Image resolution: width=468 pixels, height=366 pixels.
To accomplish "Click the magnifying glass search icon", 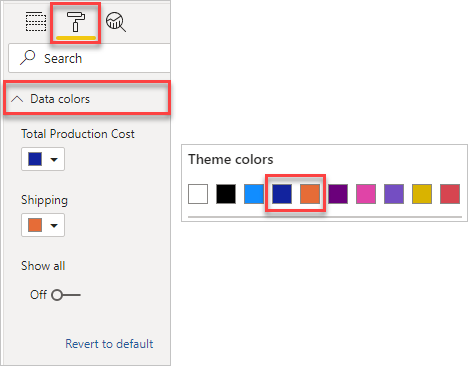I will coord(28,58).
